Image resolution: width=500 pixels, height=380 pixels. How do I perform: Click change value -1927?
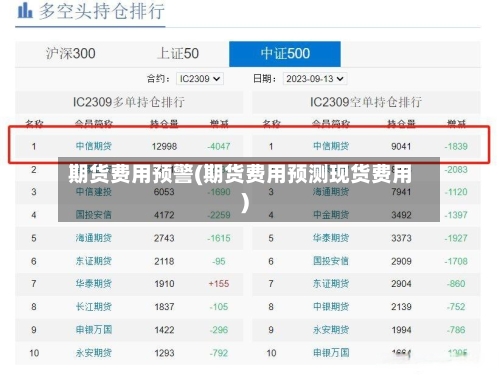click(x=456, y=238)
